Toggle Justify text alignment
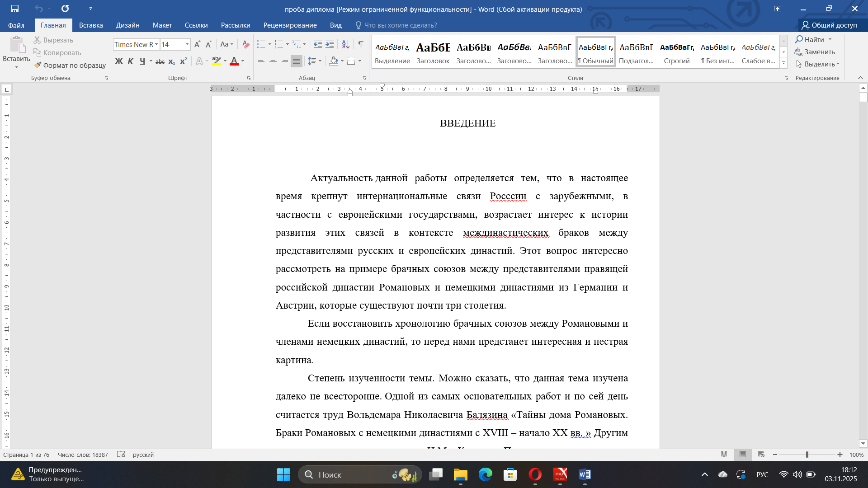This screenshot has width=868, height=488. tap(297, 61)
